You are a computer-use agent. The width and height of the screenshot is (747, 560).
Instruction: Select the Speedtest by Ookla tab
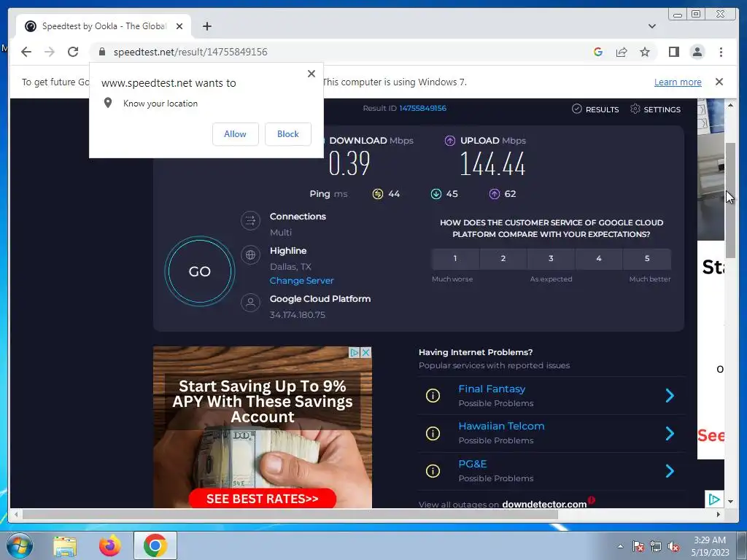(104, 26)
